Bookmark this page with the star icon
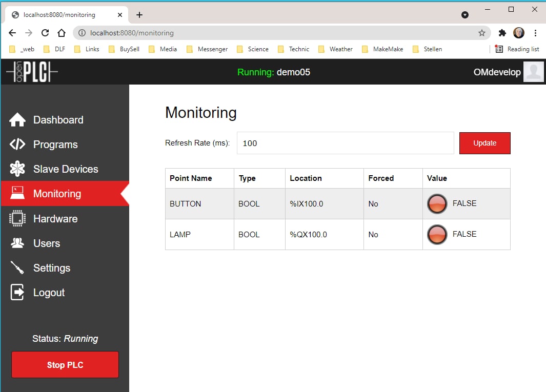This screenshot has width=546, height=392. [x=481, y=33]
